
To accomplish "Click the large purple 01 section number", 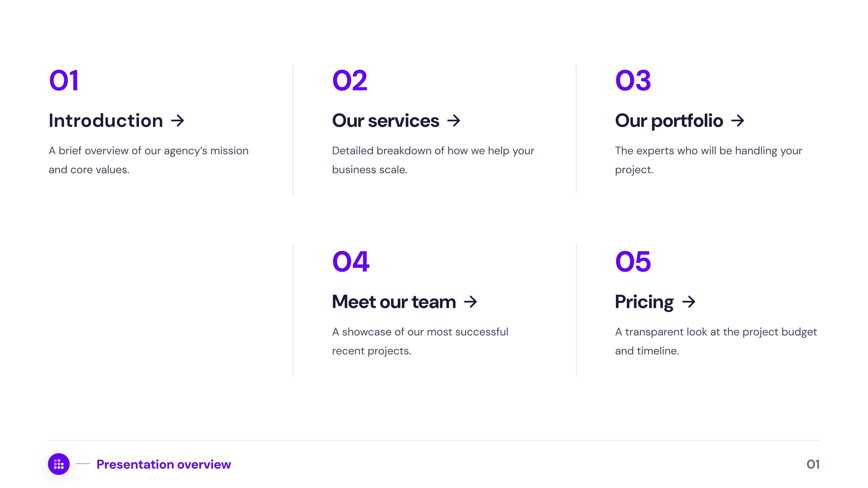I will 64,80.
